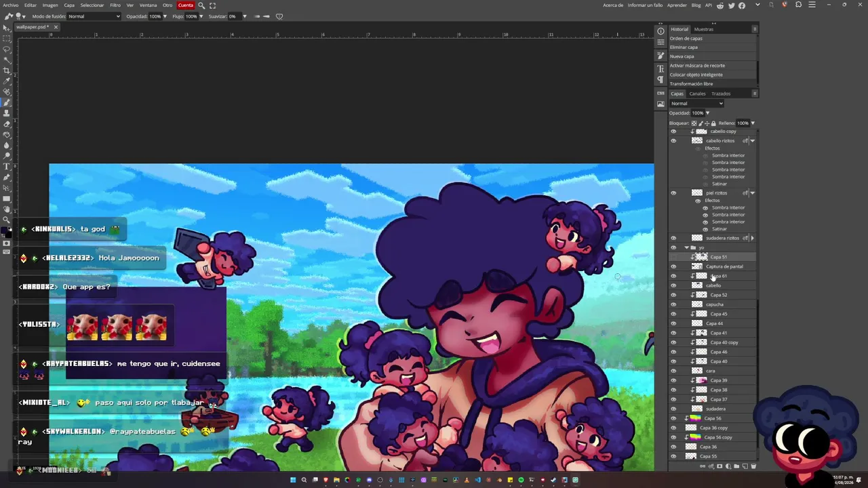Close the wallpaper.psd document tab
The width and height of the screenshot is (868, 488).
(x=56, y=27)
